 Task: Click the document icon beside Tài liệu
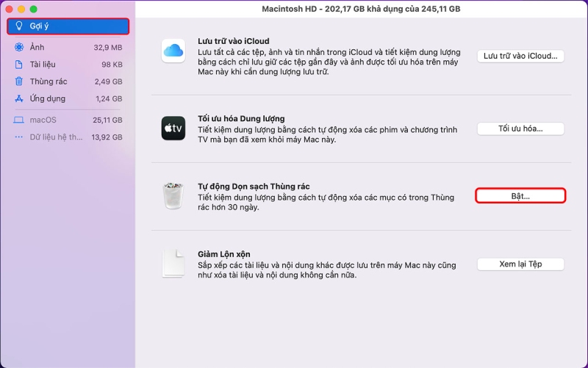[19, 65]
